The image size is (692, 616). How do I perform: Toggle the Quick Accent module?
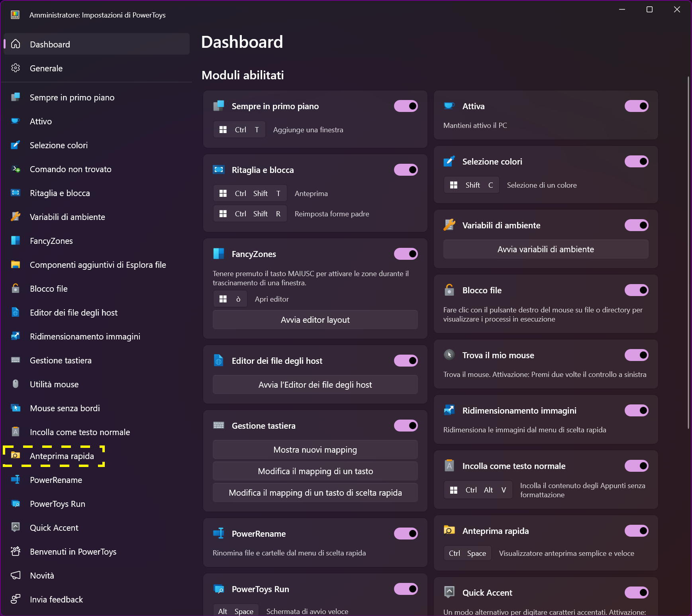(x=637, y=592)
